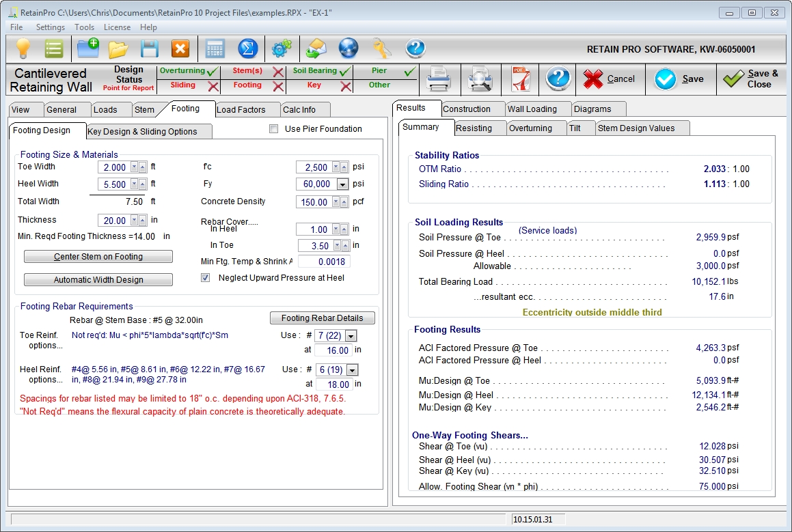Open the Key Design & Sliding Options tab

tap(150, 131)
